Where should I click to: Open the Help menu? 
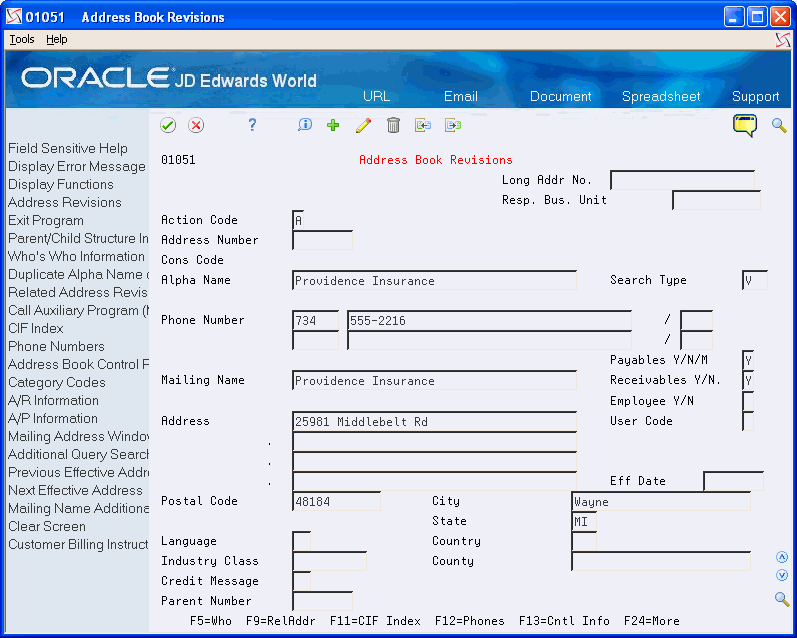(56, 39)
